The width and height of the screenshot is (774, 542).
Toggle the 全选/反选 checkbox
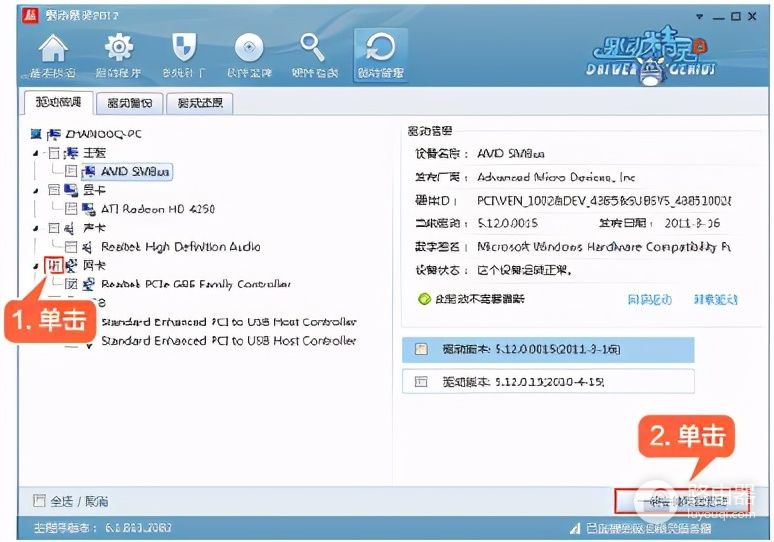[39, 501]
